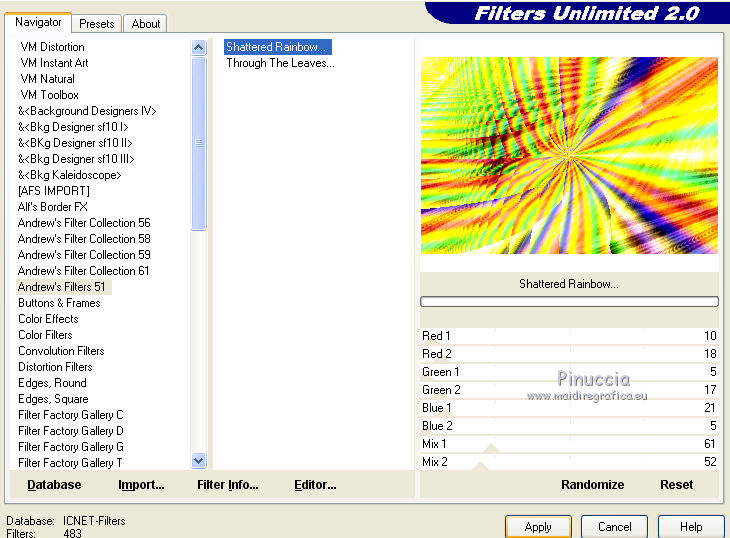Click the category list scroll up arrow

198,47
